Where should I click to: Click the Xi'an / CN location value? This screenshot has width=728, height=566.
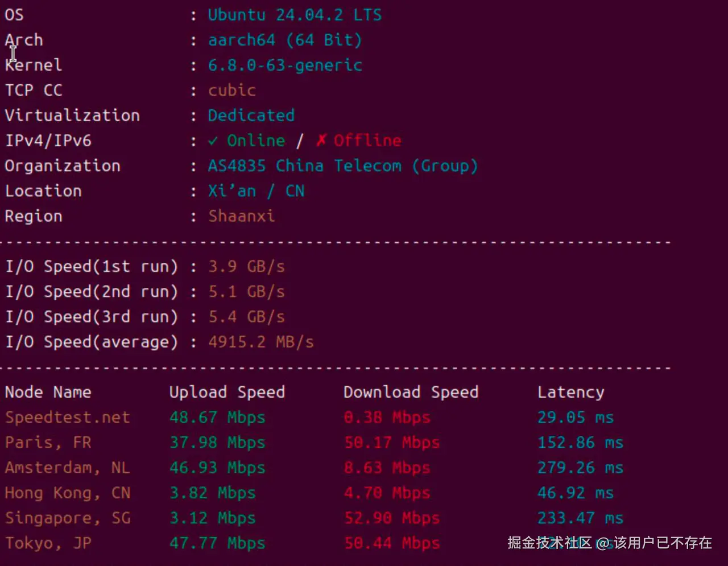point(256,191)
